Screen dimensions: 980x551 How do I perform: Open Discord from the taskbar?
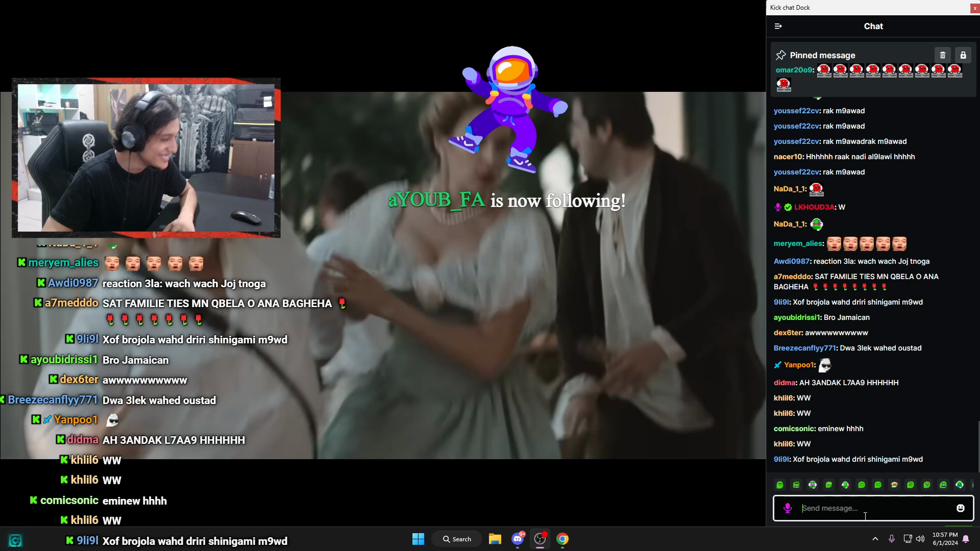point(518,539)
